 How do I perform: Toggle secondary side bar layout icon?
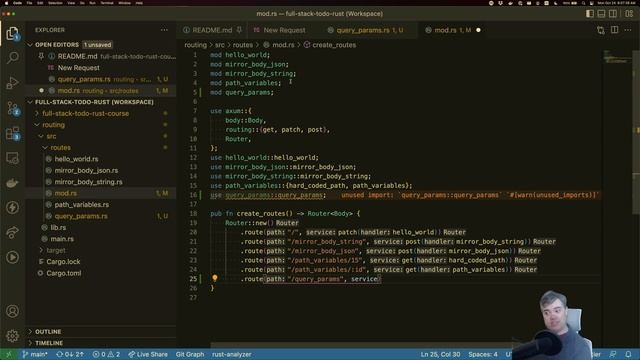(613, 13)
